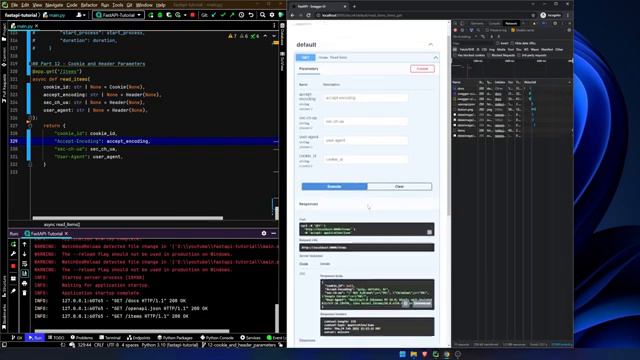640x360 pixels.
Task: Open the Tools menu in PyCharm
Action: click(x=118, y=5)
